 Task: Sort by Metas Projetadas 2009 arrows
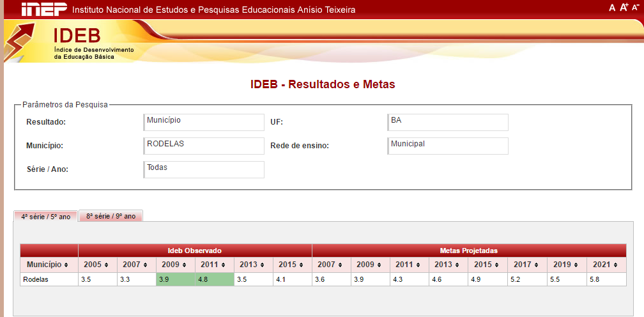[380, 265]
